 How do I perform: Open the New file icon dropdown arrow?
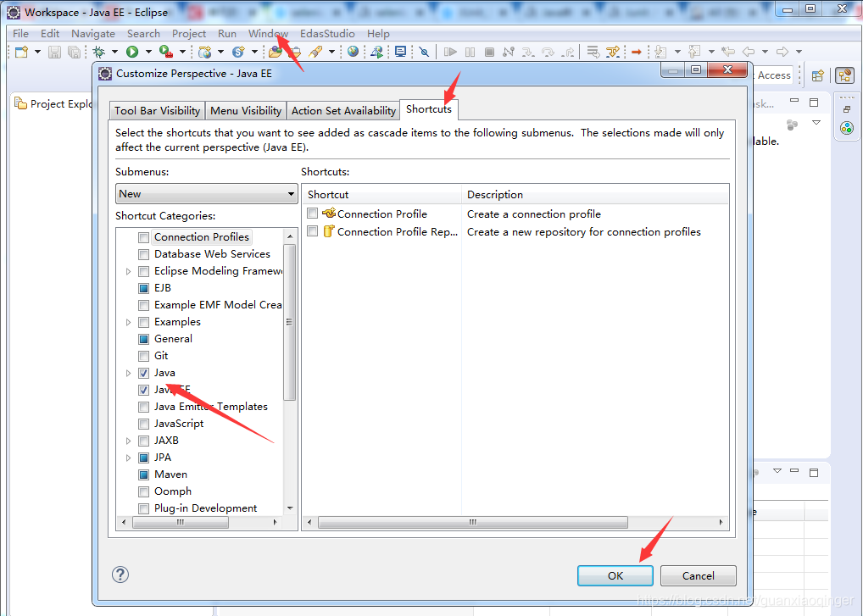tap(37, 52)
